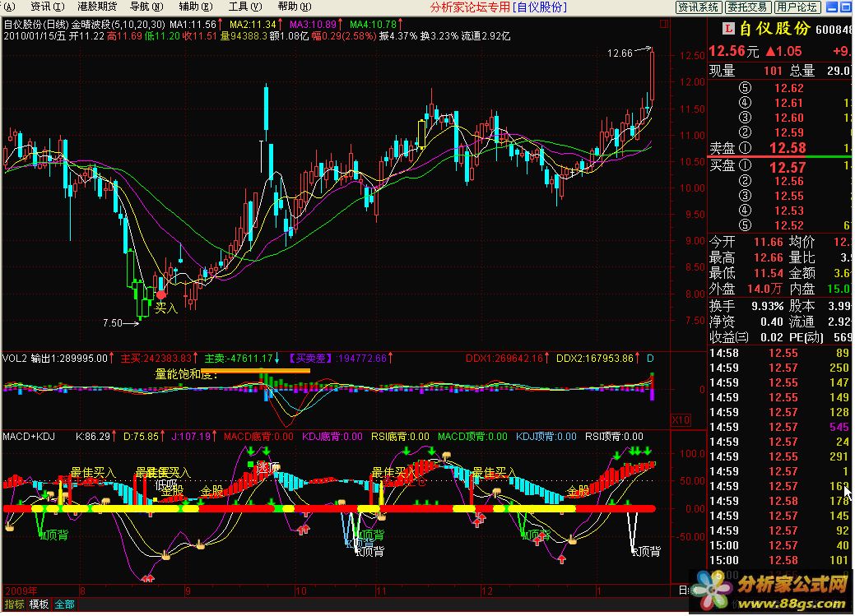Select the 卖盘① price 12.58

tap(788, 148)
